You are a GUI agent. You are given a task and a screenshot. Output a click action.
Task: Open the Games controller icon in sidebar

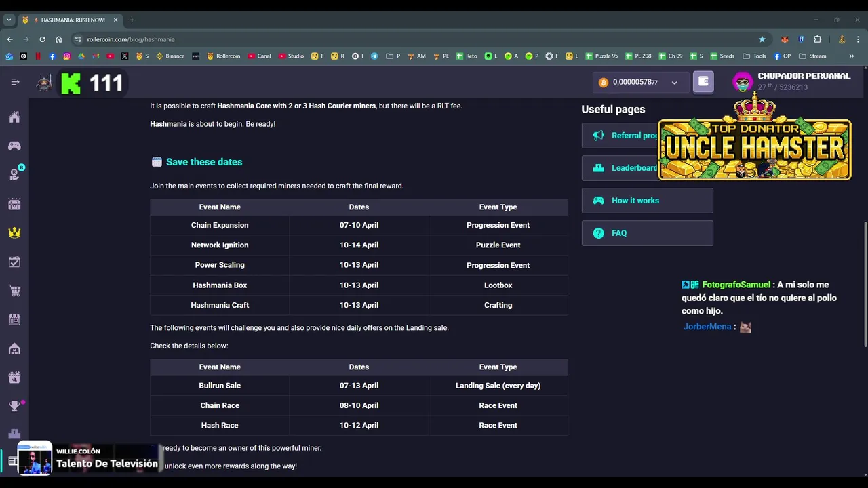click(14, 146)
